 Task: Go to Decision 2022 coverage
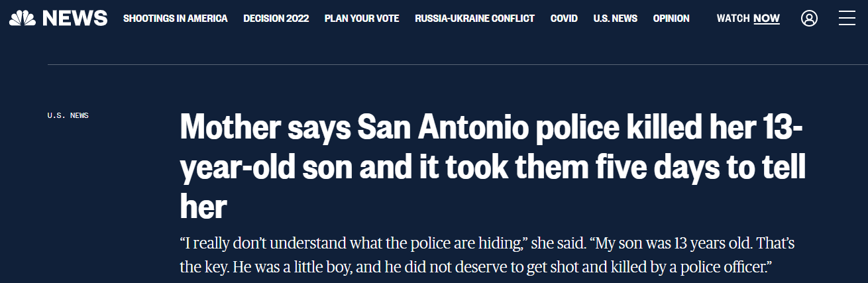[x=276, y=19]
